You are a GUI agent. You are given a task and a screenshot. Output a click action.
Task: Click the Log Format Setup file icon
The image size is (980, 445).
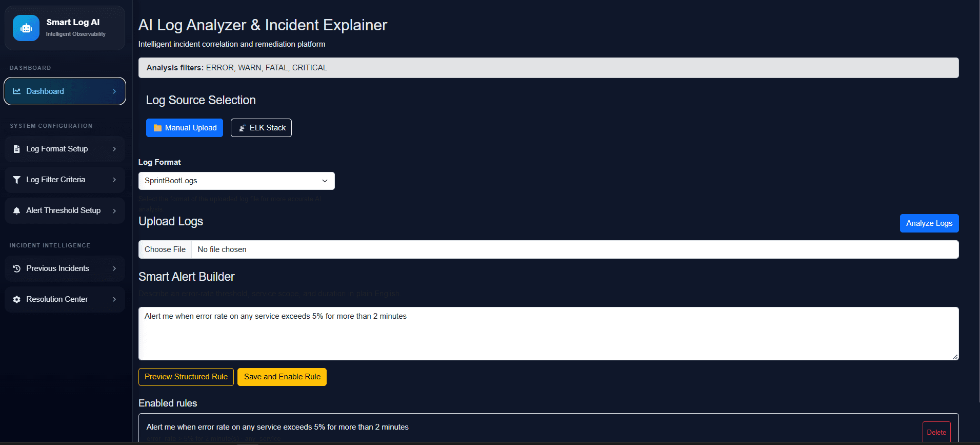[17, 149]
